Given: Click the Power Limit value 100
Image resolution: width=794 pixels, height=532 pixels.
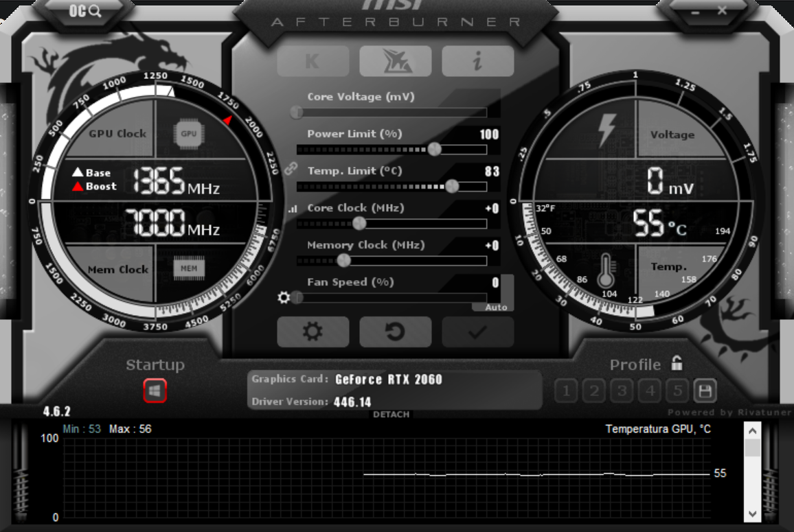Looking at the screenshot, I should 489,134.
